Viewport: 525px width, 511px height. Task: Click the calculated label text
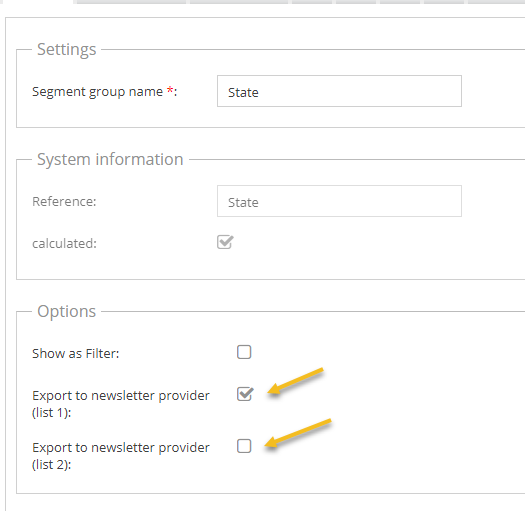64,243
